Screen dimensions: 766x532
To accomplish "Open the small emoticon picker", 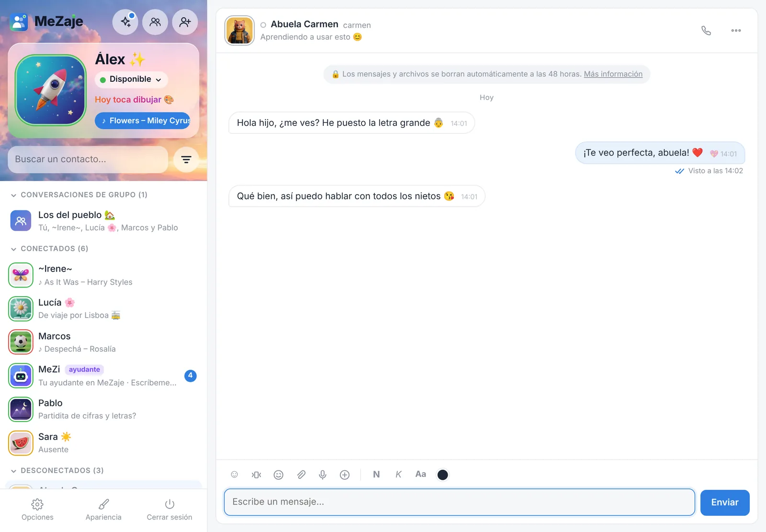I will point(235,475).
